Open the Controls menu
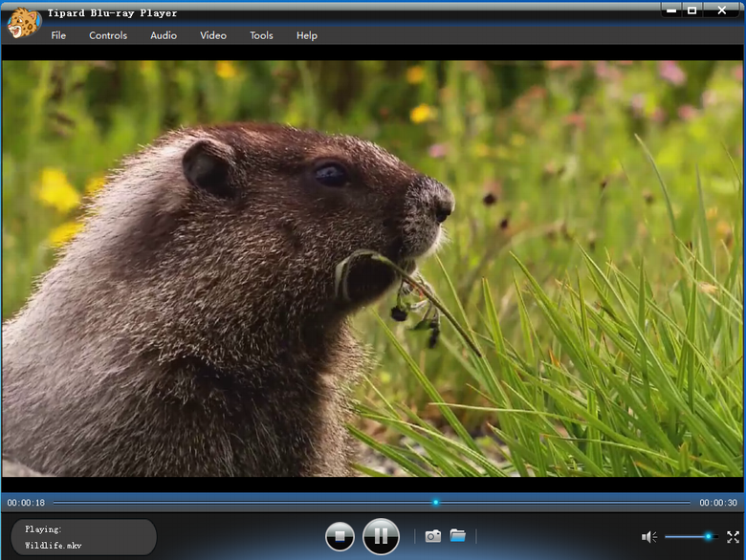746x560 pixels. pyautogui.click(x=108, y=35)
